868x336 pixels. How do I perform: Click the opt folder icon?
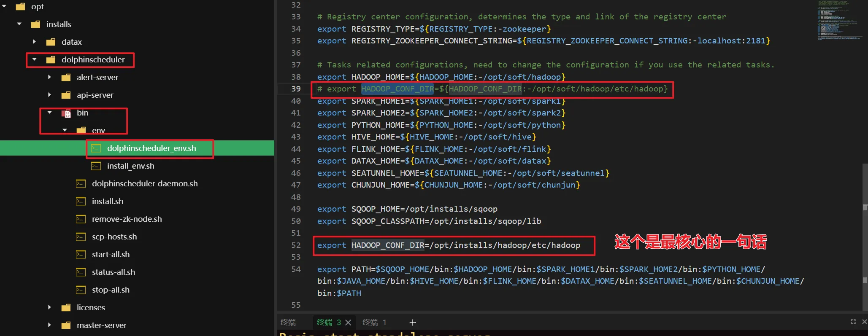coord(20,6)
